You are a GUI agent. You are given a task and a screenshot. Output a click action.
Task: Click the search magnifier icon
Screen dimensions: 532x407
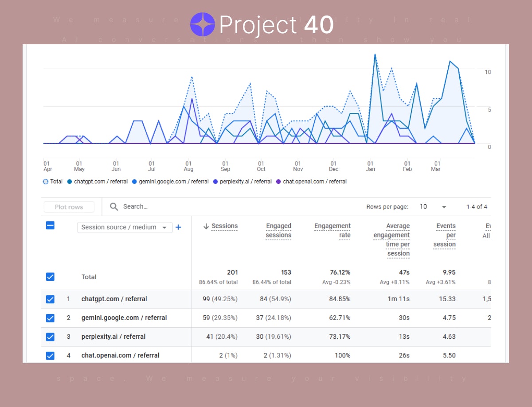114,206
